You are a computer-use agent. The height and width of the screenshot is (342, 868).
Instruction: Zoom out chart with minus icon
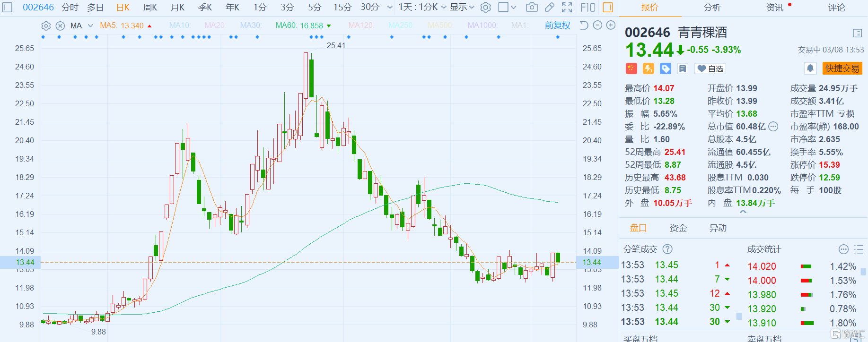pos(597,25)
